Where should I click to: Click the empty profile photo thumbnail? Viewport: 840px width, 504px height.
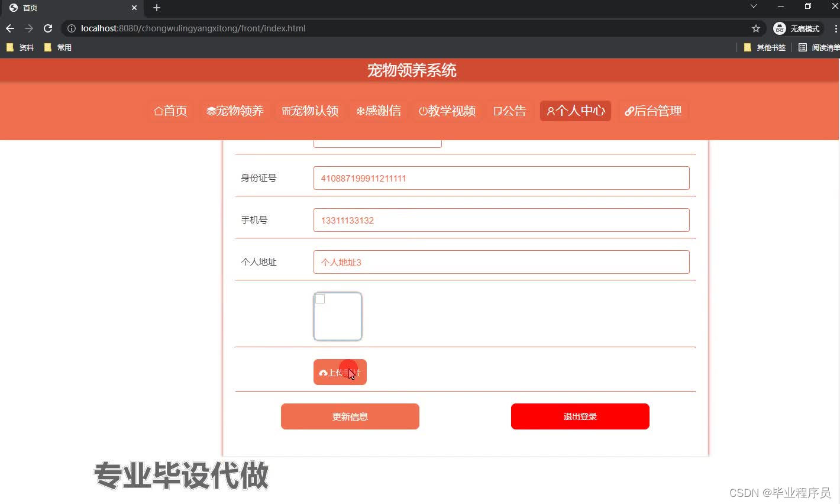tap(337, 316)
